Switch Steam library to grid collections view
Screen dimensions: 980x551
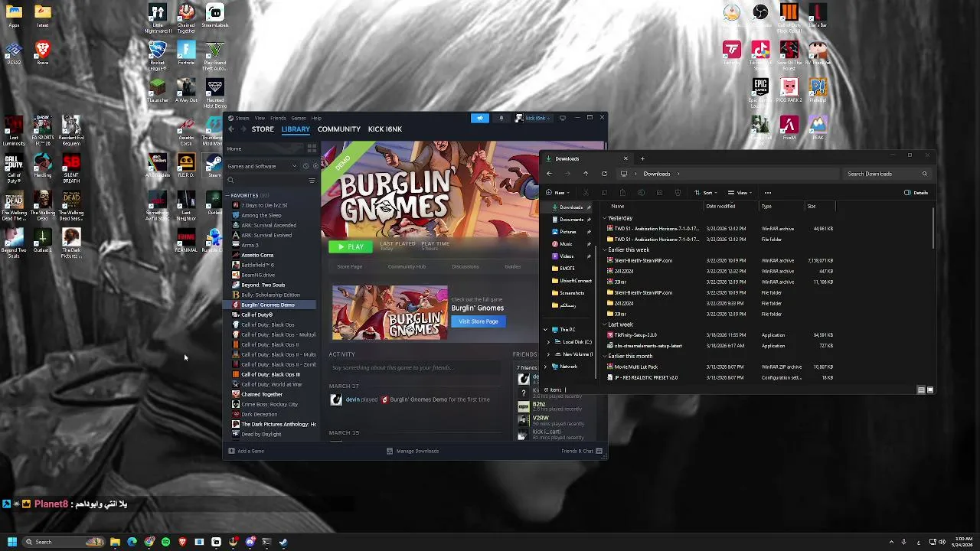[312, 148]
